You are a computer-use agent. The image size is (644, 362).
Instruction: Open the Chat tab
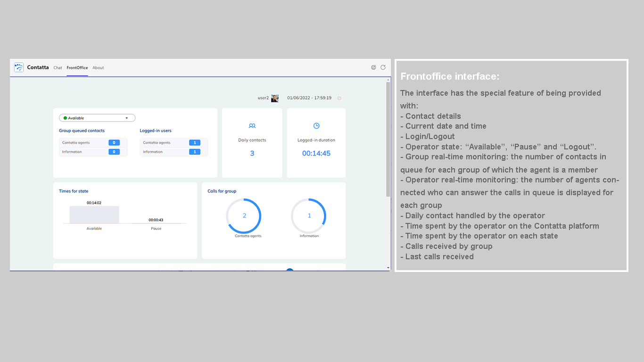coord(58,68)
